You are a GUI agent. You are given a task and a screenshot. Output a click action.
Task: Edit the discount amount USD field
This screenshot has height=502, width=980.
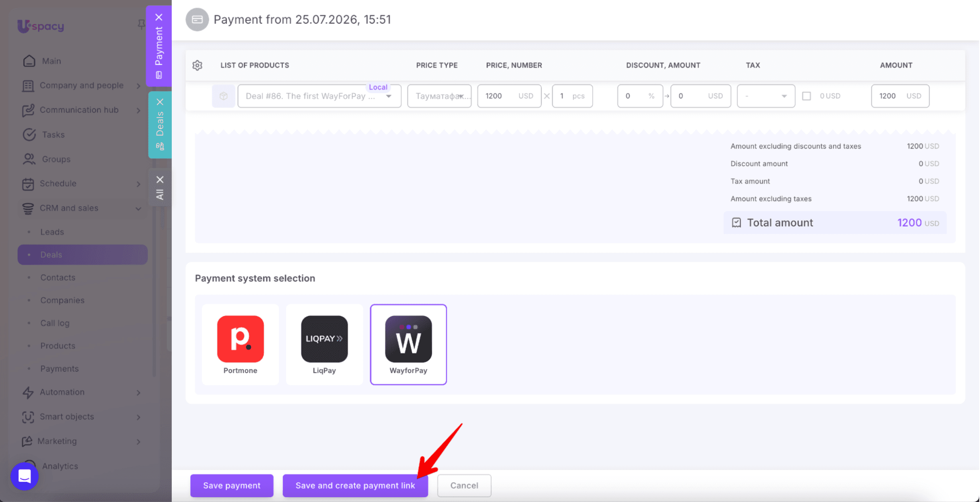(700, 96)
